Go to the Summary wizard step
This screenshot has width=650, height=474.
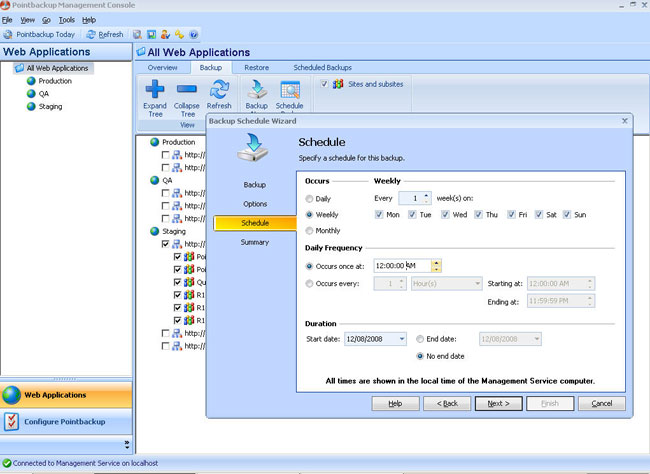(x=255, y=242)
